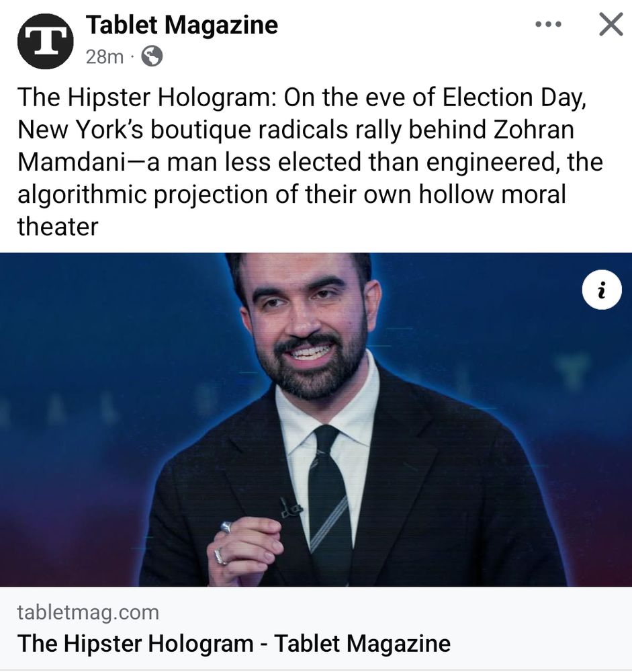632x672 pixels.
Task: Click the gray link preview footer card
Action: pyautogui.click(x=316, y=628)
